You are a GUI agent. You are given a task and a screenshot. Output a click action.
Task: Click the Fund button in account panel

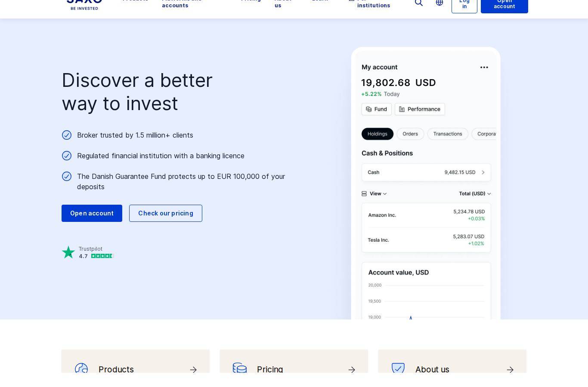(x=377, y=109)
